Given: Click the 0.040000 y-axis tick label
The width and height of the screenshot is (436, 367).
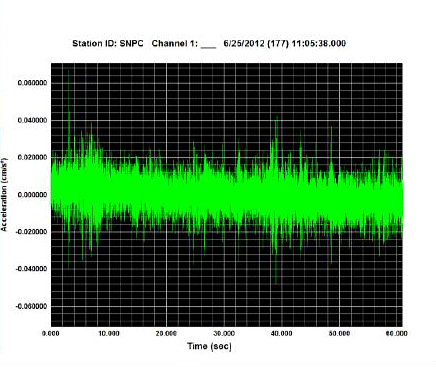Looking at the screenshot, I should pos(32,120).
